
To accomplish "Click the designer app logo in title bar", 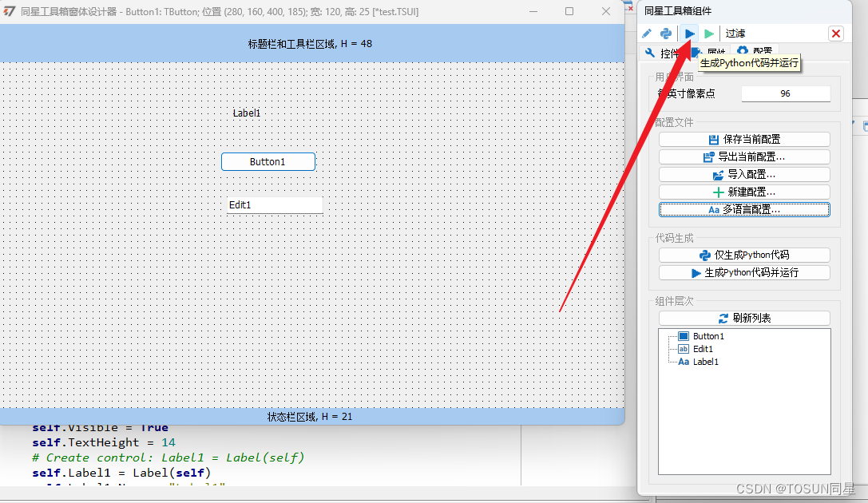I will (10, 11).
